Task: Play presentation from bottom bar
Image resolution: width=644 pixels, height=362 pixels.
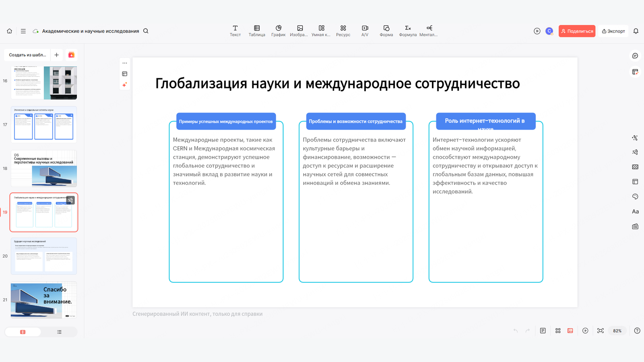Action: click(x=585, y=331)
